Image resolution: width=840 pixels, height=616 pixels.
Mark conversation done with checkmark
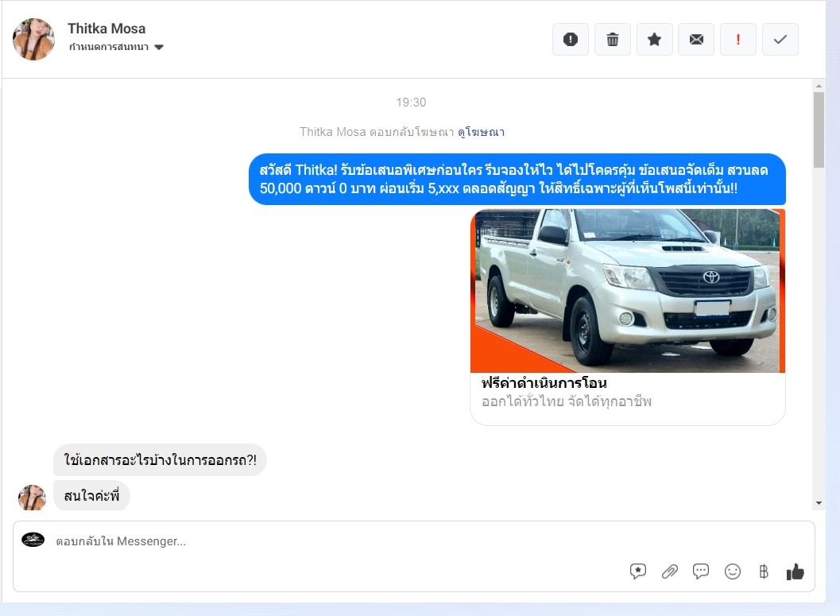(x=780, y=39)
